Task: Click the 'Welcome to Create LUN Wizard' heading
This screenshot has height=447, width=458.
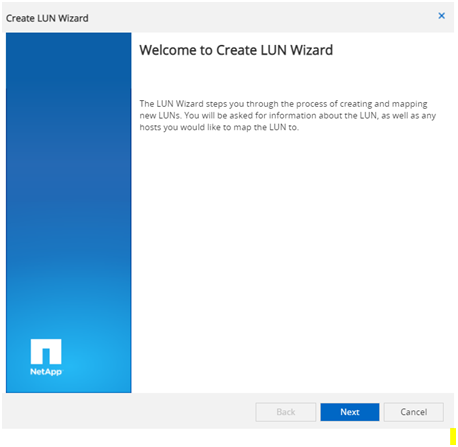Action: pyautogui.click(x=236, y=50)
